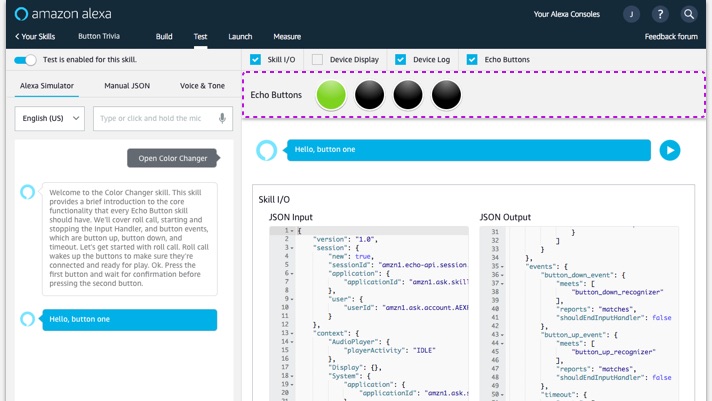
Task: Click the JSON Output heading
Action: pyautogui.click(x=505, y=217)
